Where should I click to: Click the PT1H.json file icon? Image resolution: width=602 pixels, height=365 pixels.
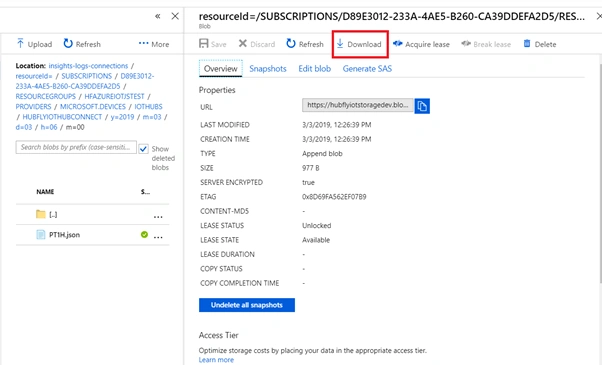pos(41,235)
